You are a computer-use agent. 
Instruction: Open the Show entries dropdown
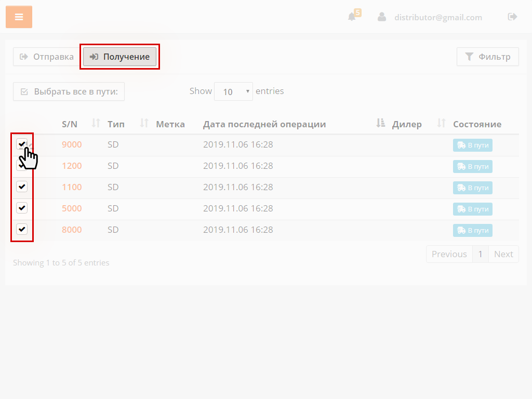click(233, 91)
